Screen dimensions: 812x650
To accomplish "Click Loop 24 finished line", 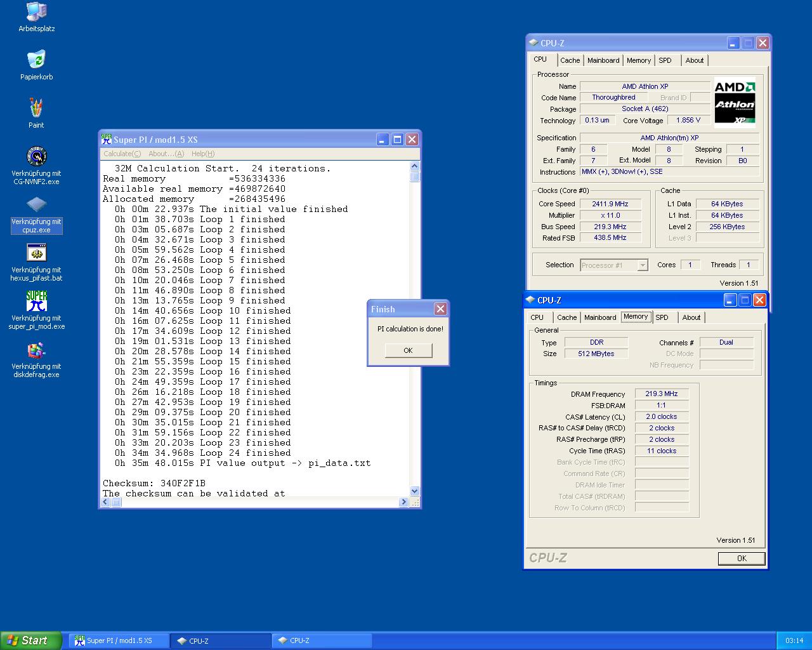I will (x=203, y=453).
